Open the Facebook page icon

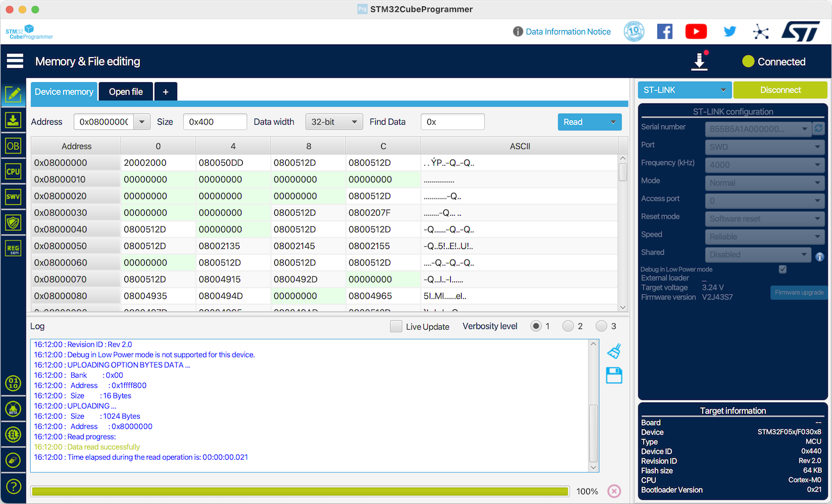[665, 31]
